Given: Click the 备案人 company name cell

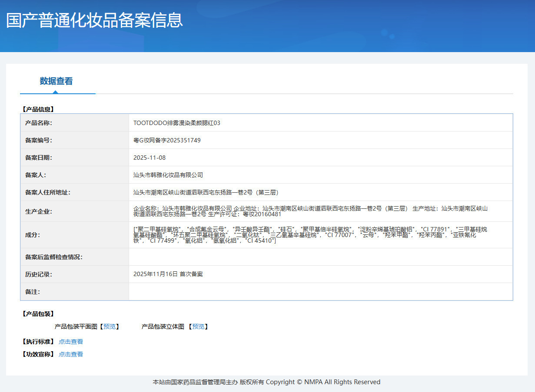Looking at the screenshot, I should coord(321,175).
